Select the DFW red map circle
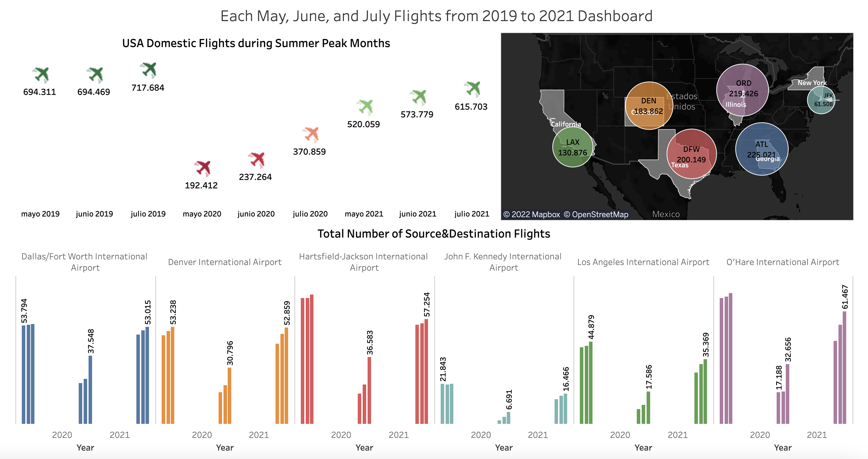Screen dimensions: 868x459 pos(691,154)
